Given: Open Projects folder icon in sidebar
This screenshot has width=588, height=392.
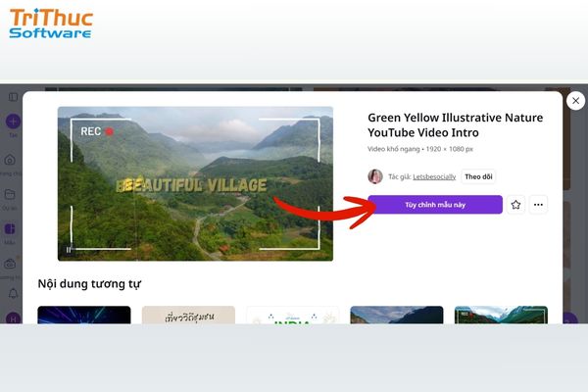Looking at the screenshot, I should (x=10, y=194).
